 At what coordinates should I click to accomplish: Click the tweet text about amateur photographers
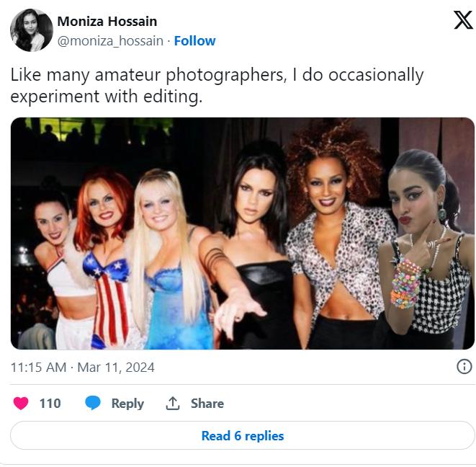pyautogui.click(x=217, y=85)
